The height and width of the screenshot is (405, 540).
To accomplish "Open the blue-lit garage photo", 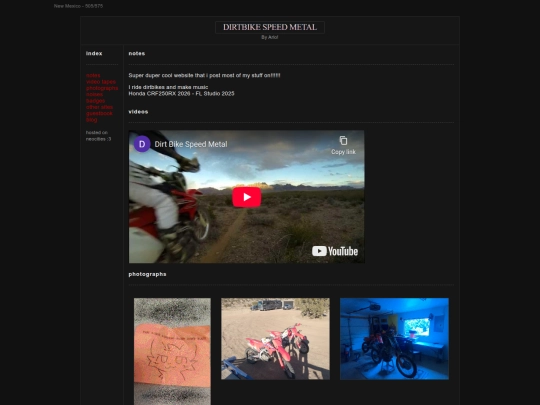I will 394,339.
